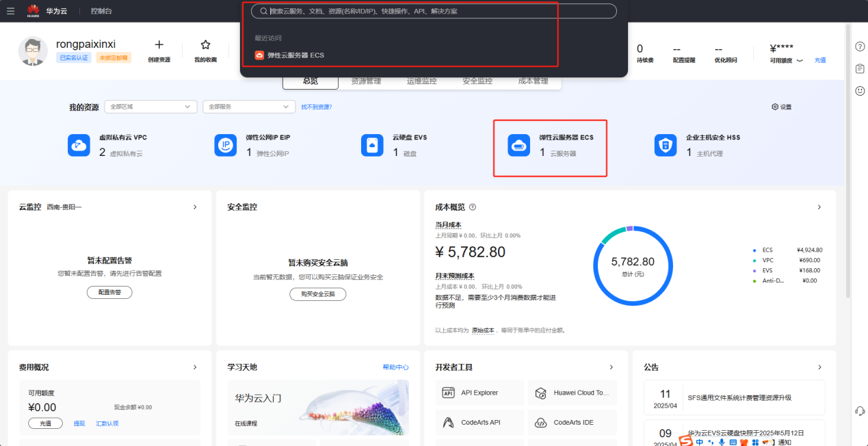Click the Huawei logo in header
The height and width of the screenshot is (446, 868).
33,11
